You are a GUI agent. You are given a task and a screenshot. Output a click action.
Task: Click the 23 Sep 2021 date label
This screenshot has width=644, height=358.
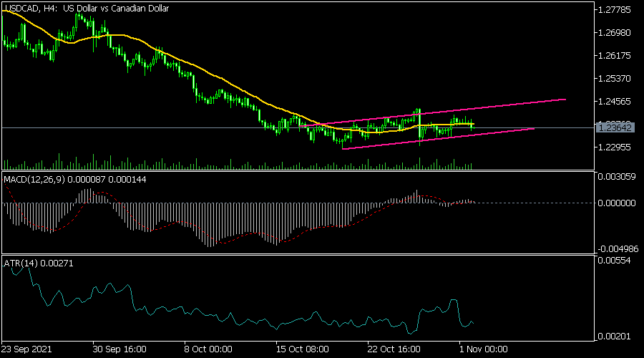tap(27, 349)
